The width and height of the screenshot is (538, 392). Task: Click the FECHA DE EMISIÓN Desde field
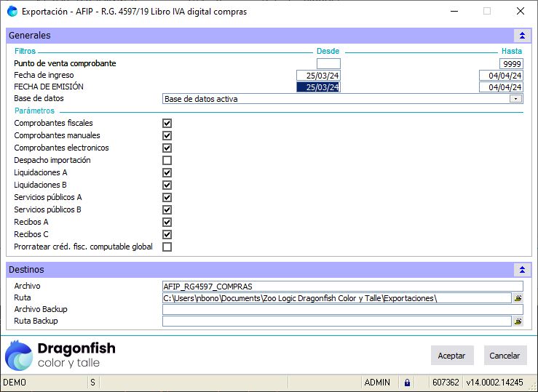coord(318,87)
